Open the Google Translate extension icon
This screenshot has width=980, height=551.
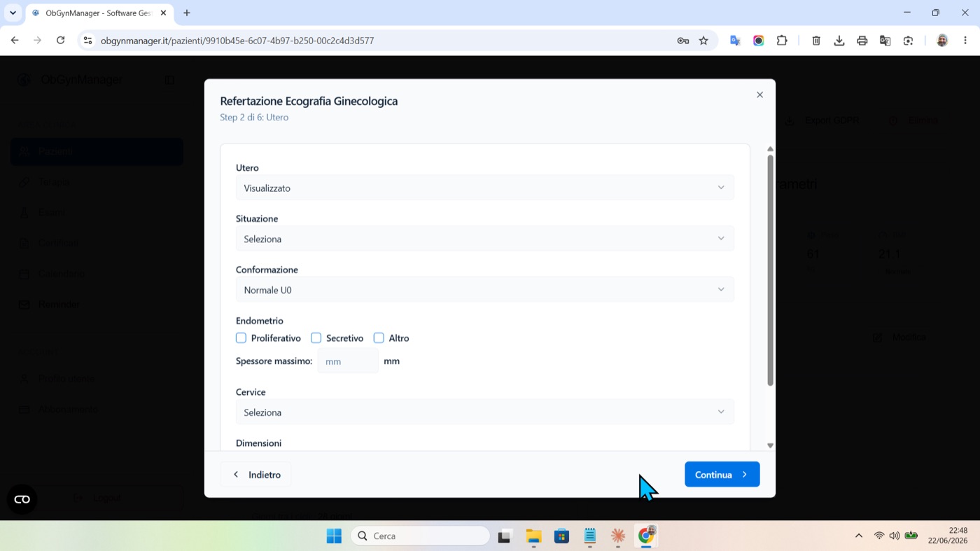pos(735,41)
